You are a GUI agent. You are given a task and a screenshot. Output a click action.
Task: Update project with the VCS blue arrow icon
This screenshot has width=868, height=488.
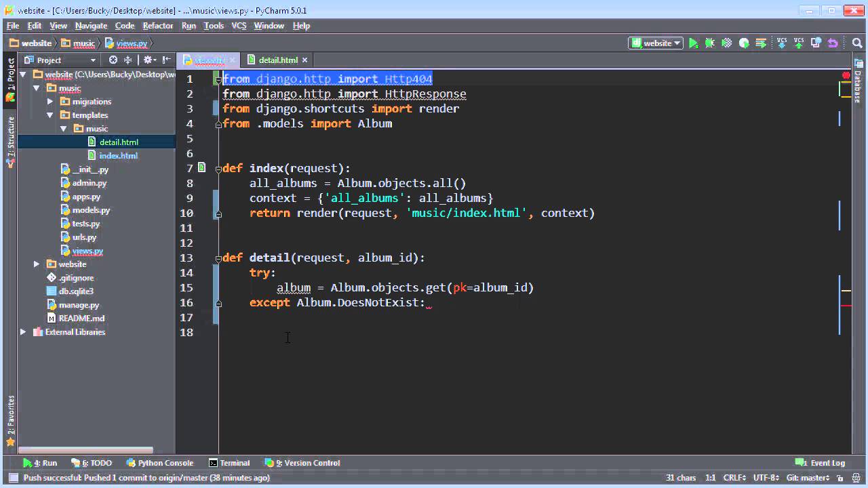(782, 43)
